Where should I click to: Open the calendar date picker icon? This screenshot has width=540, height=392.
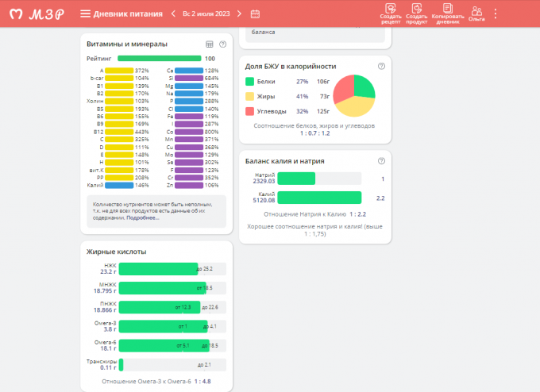coord(255,13)
